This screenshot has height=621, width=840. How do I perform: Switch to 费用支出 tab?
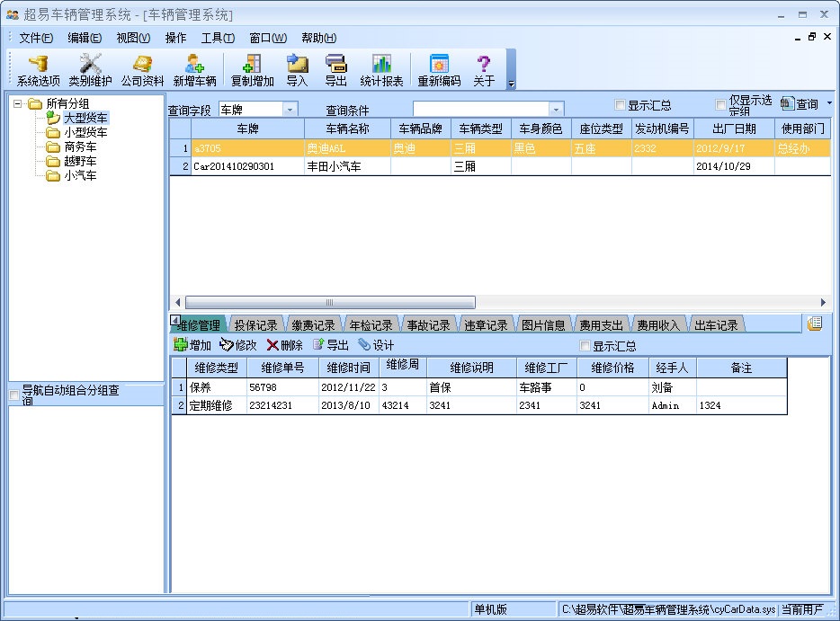(601, 325)
